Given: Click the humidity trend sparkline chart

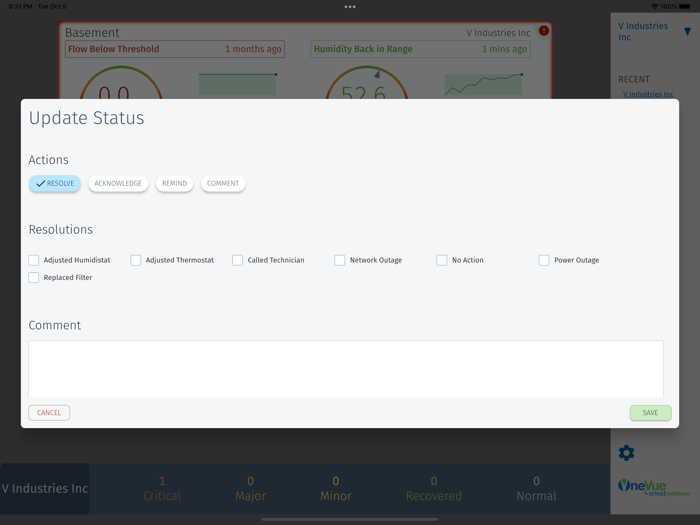Looking at the screenshot, I should [483, 84].
